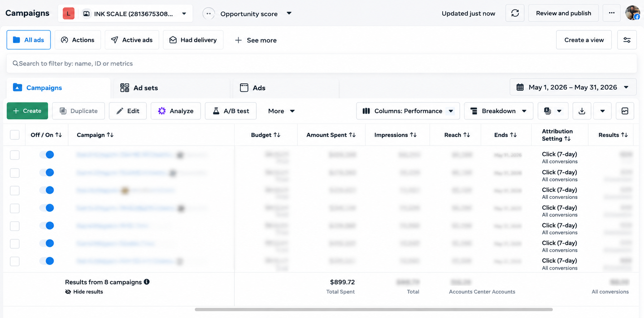
Task: Click the horizontal table scrollbar
Action: pos(374,309)
